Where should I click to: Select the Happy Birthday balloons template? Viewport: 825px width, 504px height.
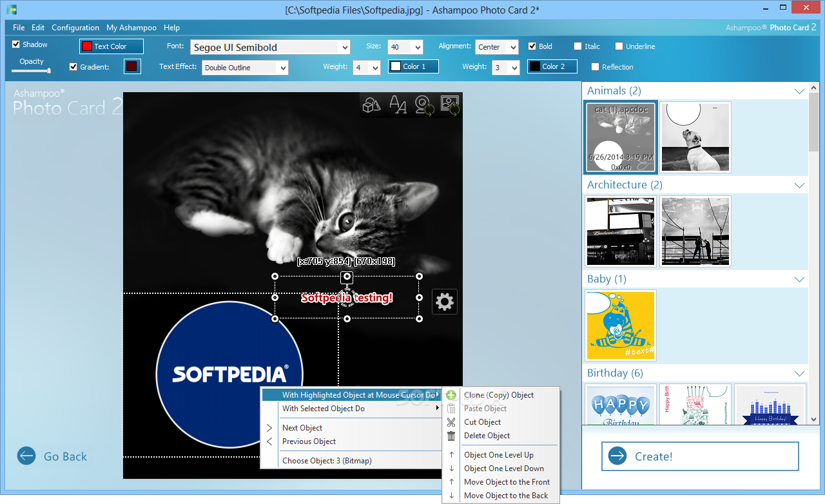621,405
